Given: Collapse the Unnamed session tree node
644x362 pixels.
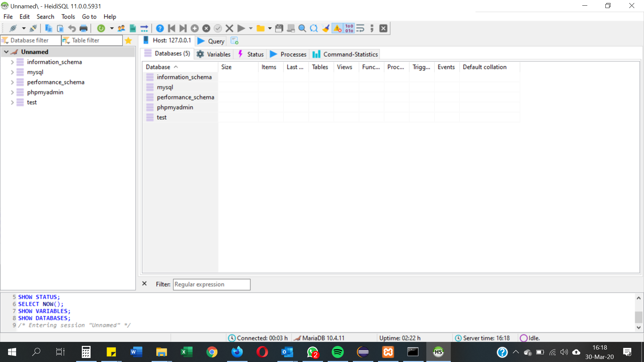Looking at the screenshot, I should tap(6, 52).
